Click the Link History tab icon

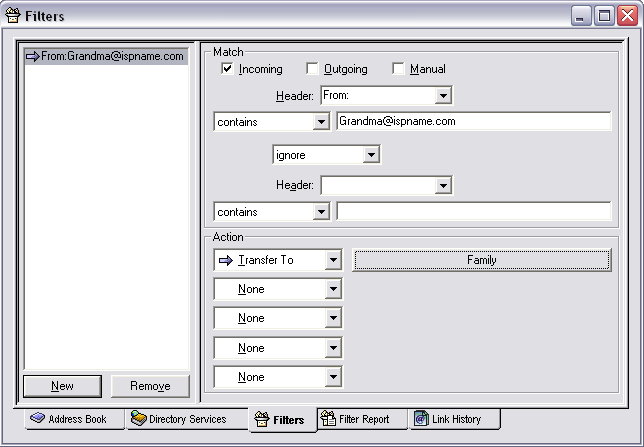(x=421, y=419)
